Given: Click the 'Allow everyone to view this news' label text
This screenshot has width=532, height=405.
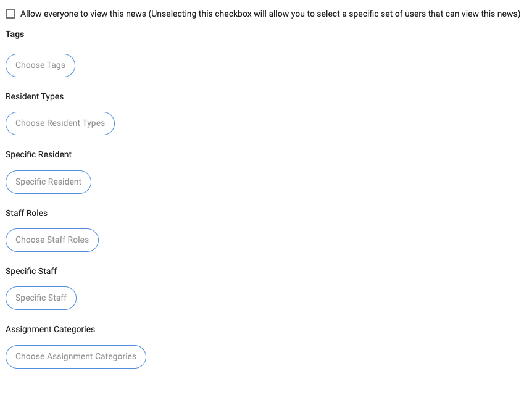Looking at the screenshot, I should 83,14.
